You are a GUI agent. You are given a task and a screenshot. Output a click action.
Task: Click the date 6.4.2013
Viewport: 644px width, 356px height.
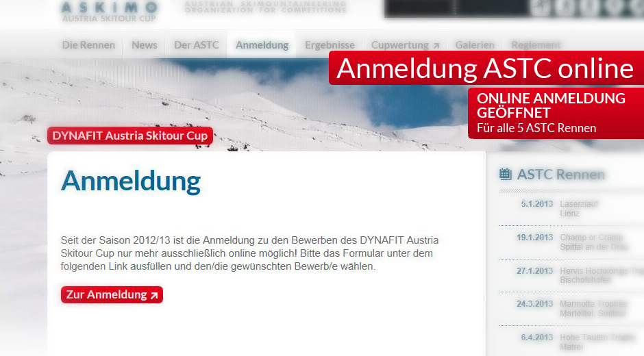coord(537,338)
